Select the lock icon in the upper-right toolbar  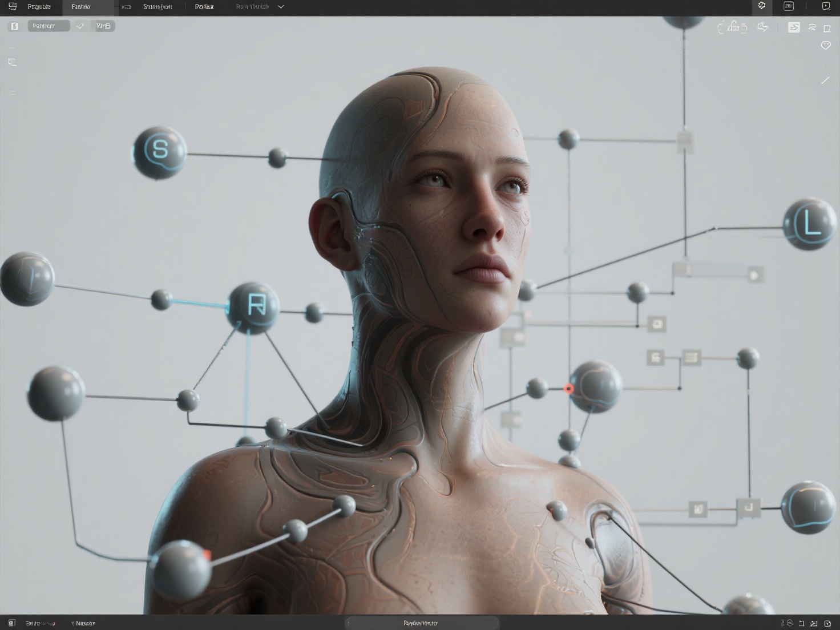click(x=734, y=26)
